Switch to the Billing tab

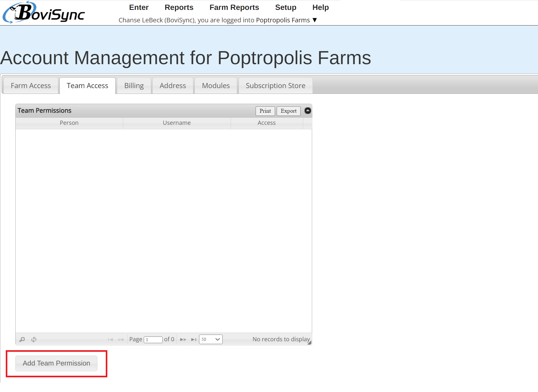(x=134, y=86)
